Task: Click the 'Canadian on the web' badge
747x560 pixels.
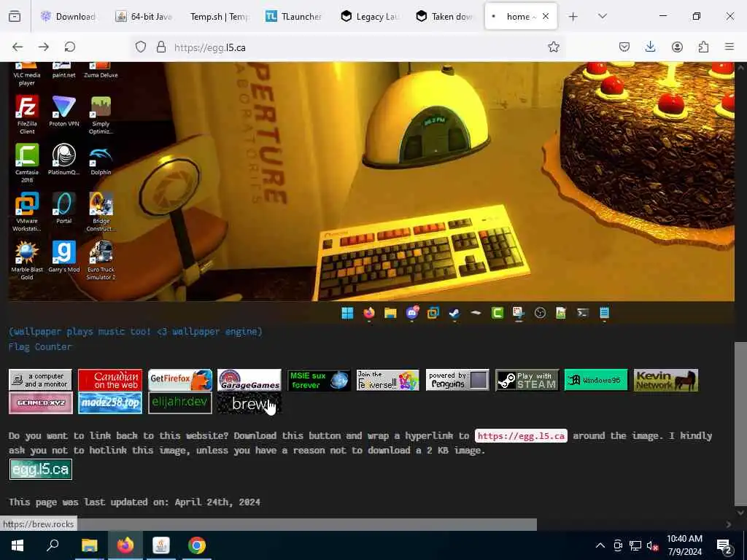Action: click(110, 380)
